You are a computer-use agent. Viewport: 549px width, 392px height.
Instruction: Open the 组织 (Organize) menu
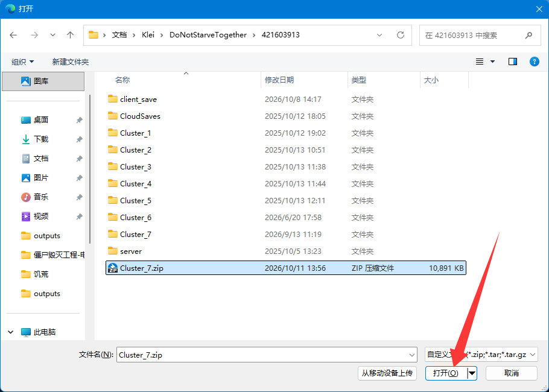(22, 62)
